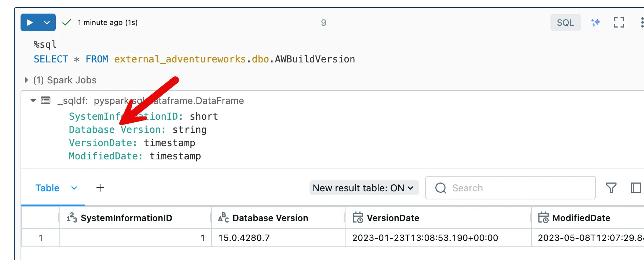Run the SQL cell with play button
The image size is (644, 260).
pos(30,23)
